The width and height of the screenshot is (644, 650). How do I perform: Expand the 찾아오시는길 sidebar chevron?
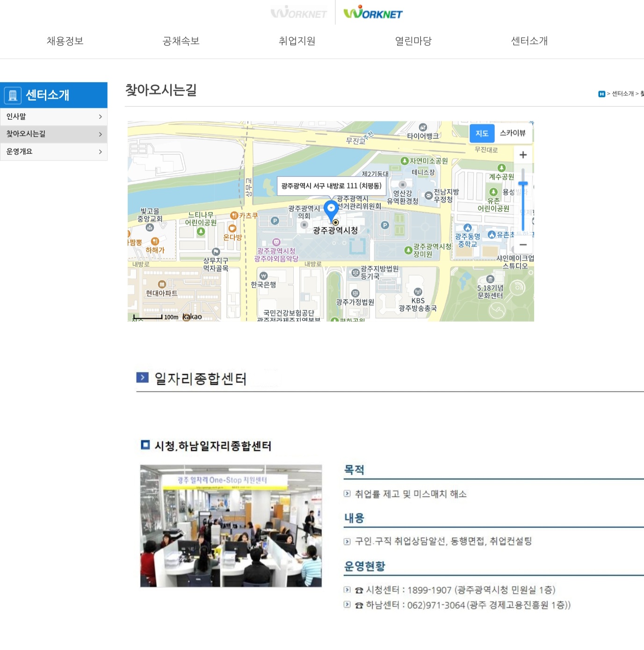tap(100, 134)
